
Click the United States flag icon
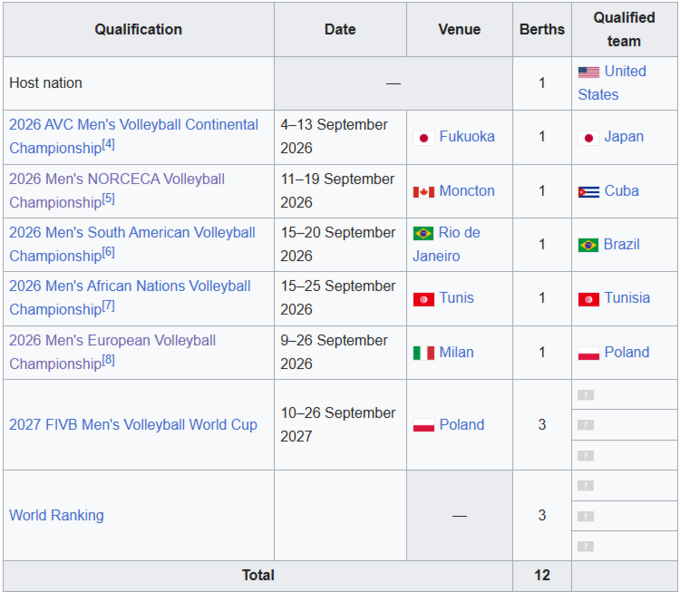[588, 72]
